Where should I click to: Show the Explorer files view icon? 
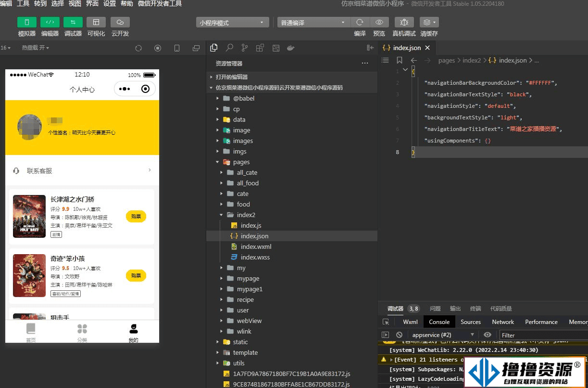(214, 48)
